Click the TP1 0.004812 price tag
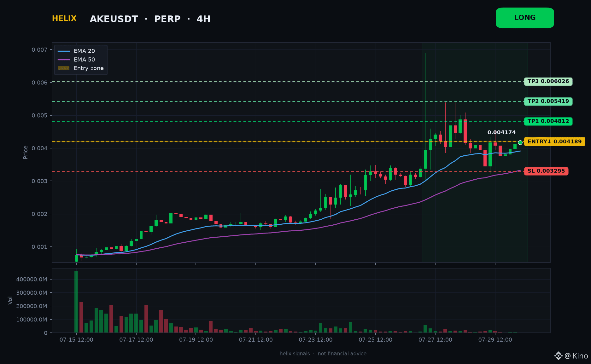The image size is (591, 364). click(548, 121)
